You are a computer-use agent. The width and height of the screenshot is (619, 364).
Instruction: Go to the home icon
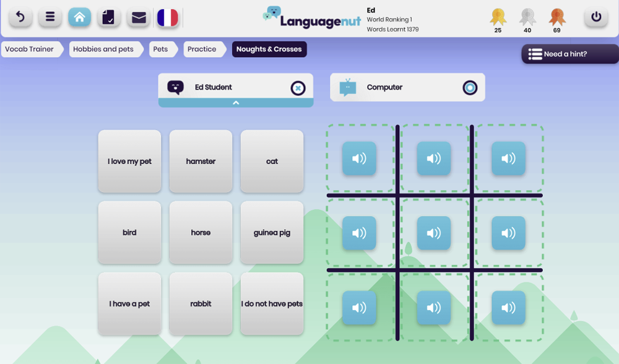coord(79,17)
